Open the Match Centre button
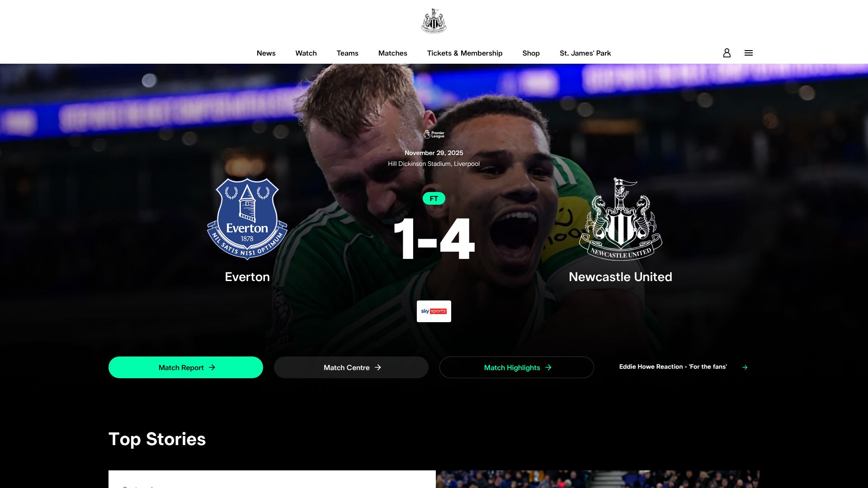 (351, 367)
